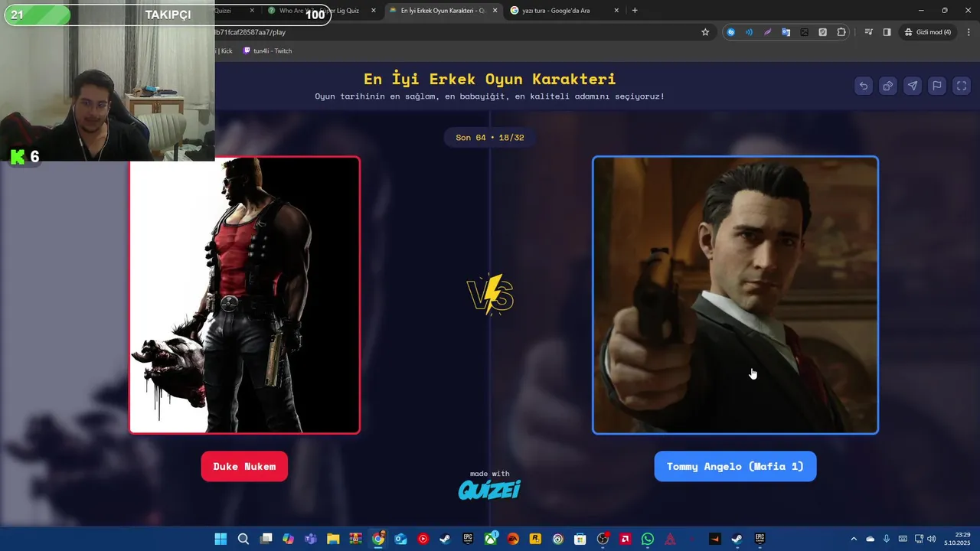Open a new browser tab
Viewport: 980px width, 551px height.
coord(635,11)
